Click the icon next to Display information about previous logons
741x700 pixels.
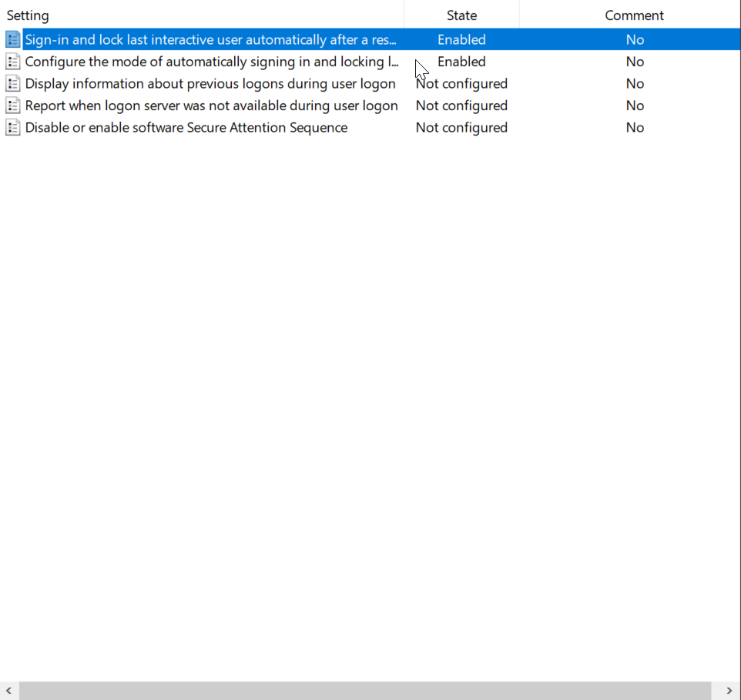[x=12, y=84]
